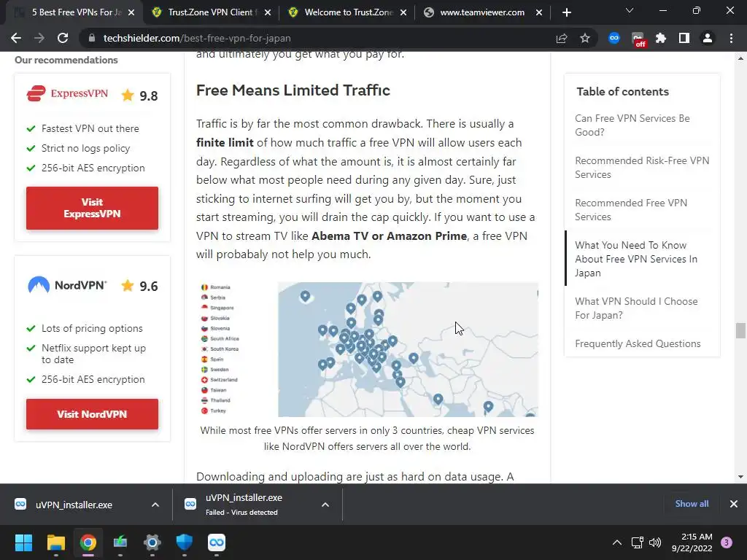Click the page vertical scrollbar thumb
Image resolution: width=747 pixels, height=560 pixels.
pos(740,330)
